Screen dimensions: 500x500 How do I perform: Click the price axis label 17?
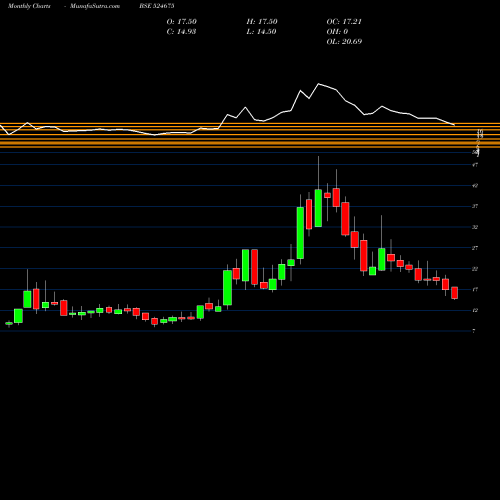point(475,290)
